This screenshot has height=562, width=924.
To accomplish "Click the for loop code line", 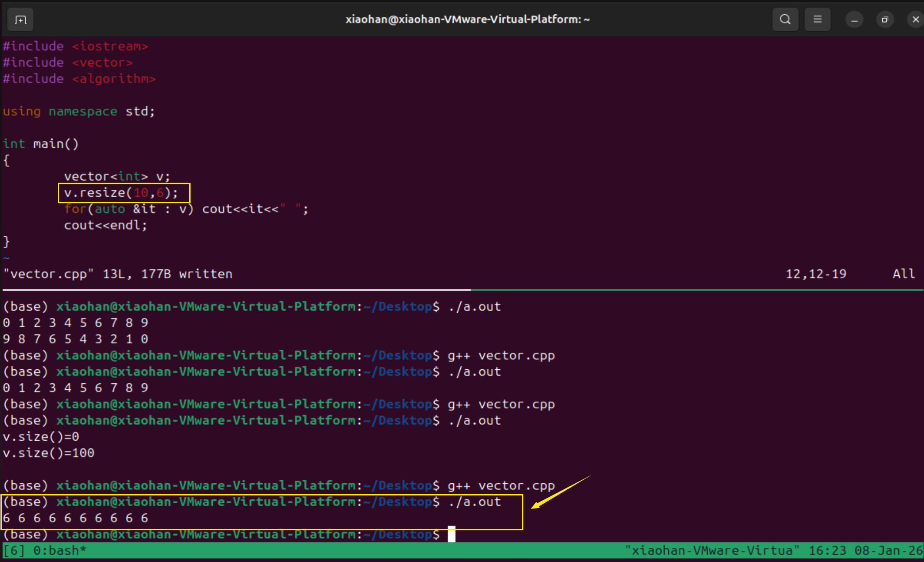I will 186,209.
